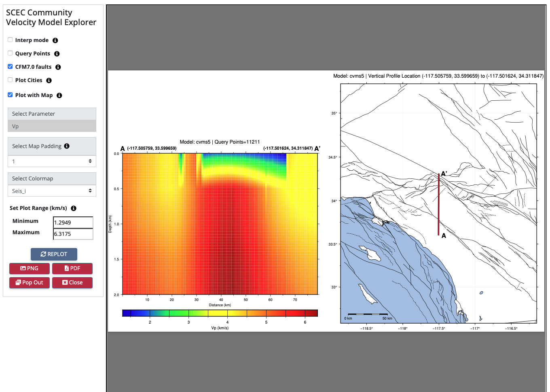The width and height of the screenshot is (550, 392).
Task: Enable the Interp mode checkbox
Action: click(10, 40)
